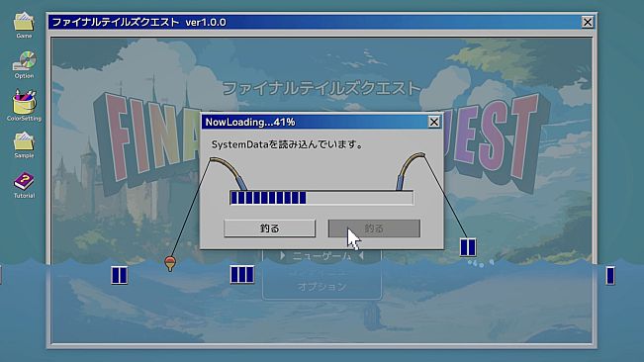Close the NowLoading dialog
This screenshot has width=644, height=362.
[434, 122]
